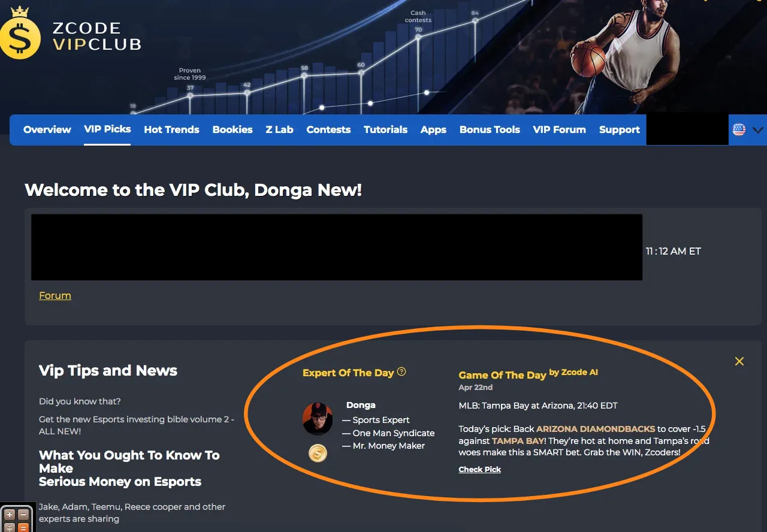Click the Welcome to the VIP Club heading

[x=193, y=191]
